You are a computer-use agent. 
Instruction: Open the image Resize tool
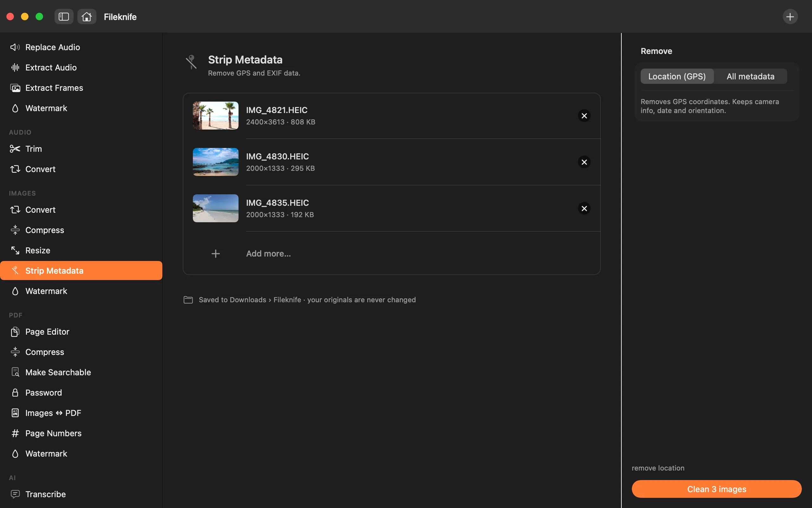pyautogui.click(x=81, y=250)
